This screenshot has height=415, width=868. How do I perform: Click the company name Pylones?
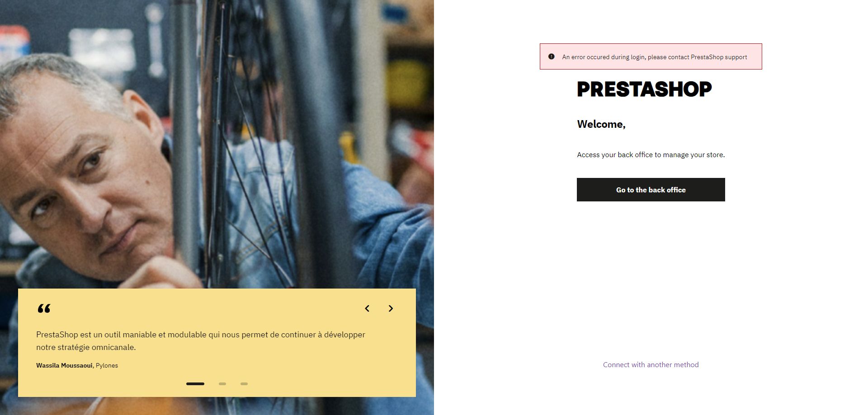point(107,365)
